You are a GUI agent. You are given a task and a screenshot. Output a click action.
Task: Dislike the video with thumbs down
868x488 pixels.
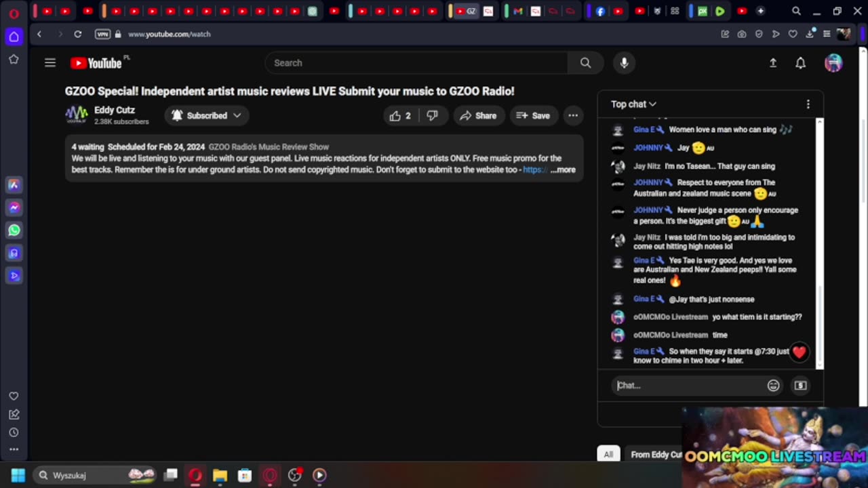point(433,116)
